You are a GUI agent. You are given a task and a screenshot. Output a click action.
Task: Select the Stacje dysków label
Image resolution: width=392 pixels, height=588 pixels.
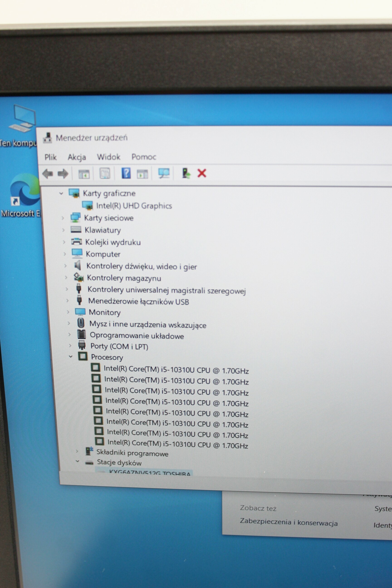click(119, 463)
